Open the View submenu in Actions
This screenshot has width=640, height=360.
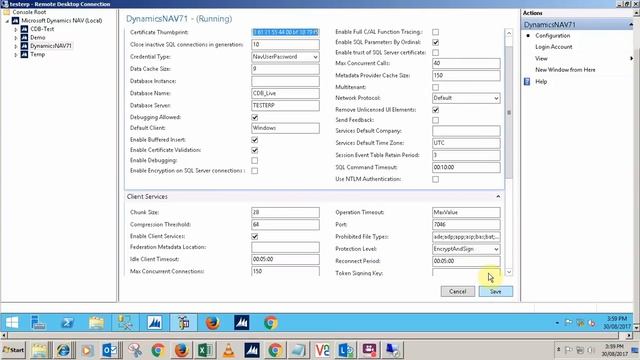[x=541, y=58]
